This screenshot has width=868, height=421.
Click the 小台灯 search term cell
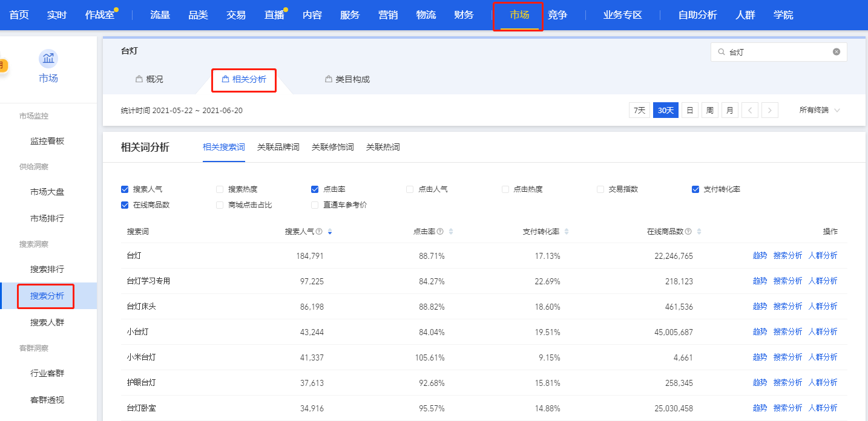137,332
